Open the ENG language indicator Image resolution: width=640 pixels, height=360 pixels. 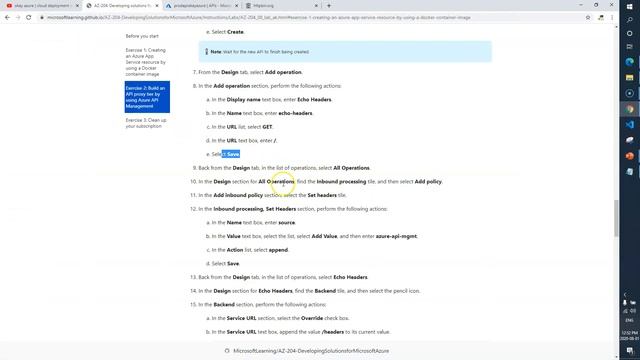click(x=629, y=320)
